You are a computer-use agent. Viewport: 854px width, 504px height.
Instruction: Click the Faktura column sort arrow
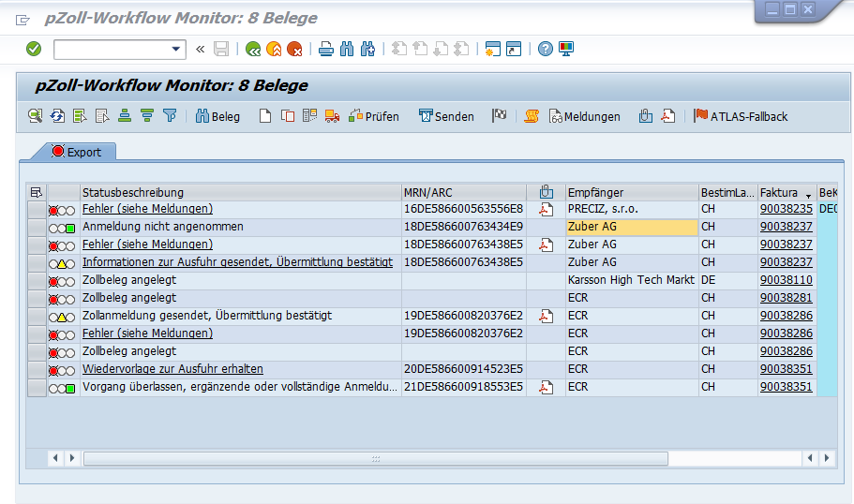pos(808,194)
